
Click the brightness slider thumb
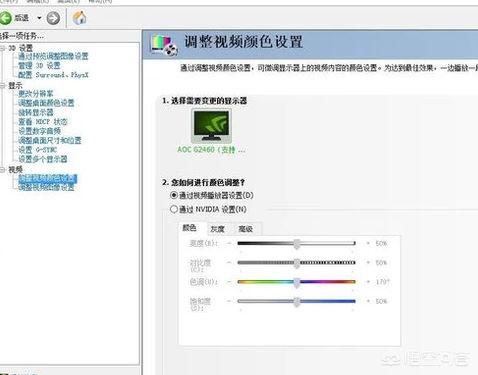[x=297, y=244]
